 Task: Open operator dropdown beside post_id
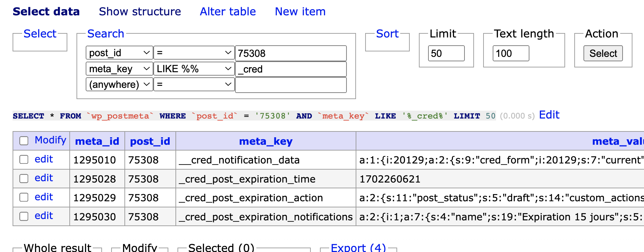(194, 53)
